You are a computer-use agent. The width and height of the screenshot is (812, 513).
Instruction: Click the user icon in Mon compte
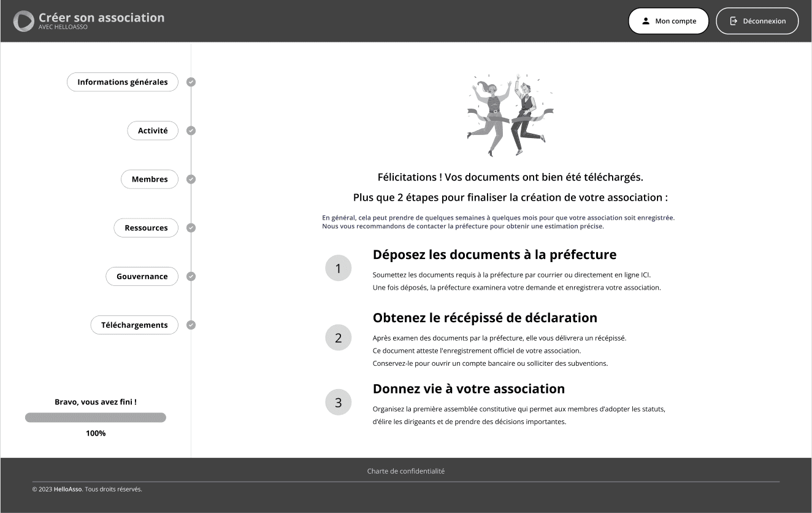coord(646,21)
